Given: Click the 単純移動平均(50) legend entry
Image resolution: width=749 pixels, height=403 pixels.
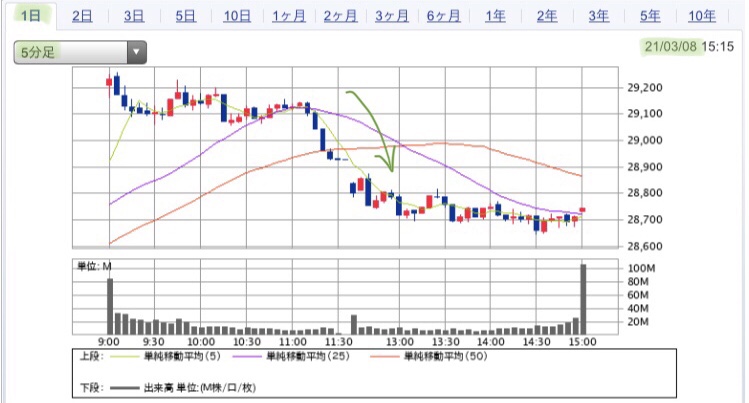Looking at the screenshot, I should click(x=428, y=356).
